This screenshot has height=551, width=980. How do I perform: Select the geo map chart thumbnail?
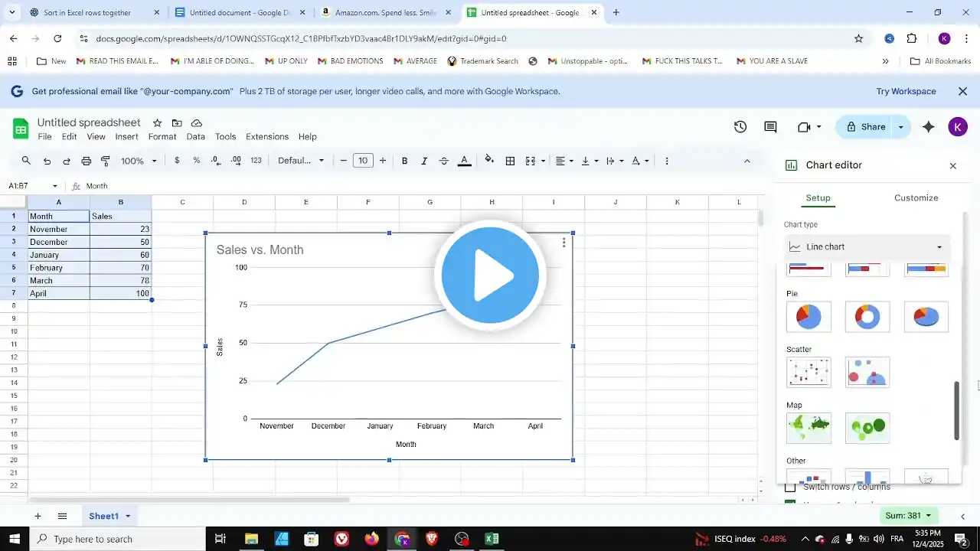(x=808, y=429)
